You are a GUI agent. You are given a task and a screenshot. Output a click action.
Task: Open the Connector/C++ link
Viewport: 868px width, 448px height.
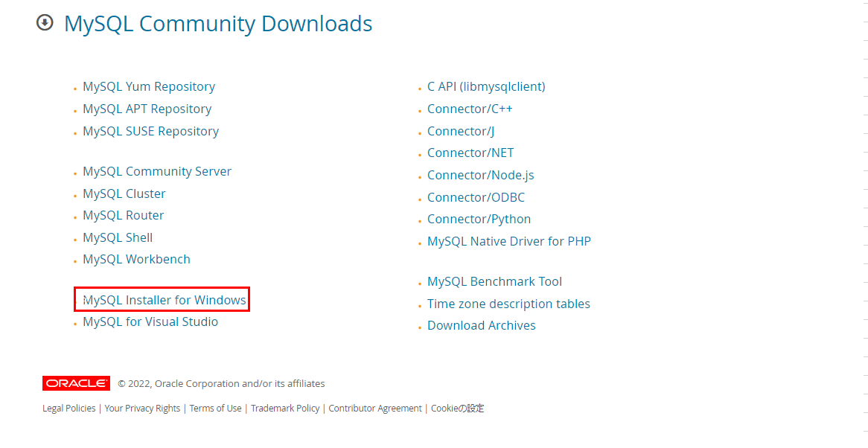470,109
